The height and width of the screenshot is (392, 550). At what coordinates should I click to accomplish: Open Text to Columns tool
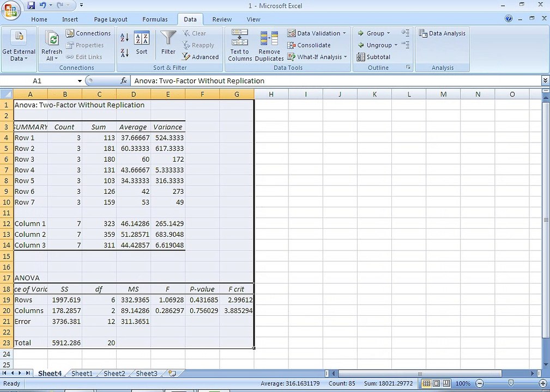coord(240,45)
